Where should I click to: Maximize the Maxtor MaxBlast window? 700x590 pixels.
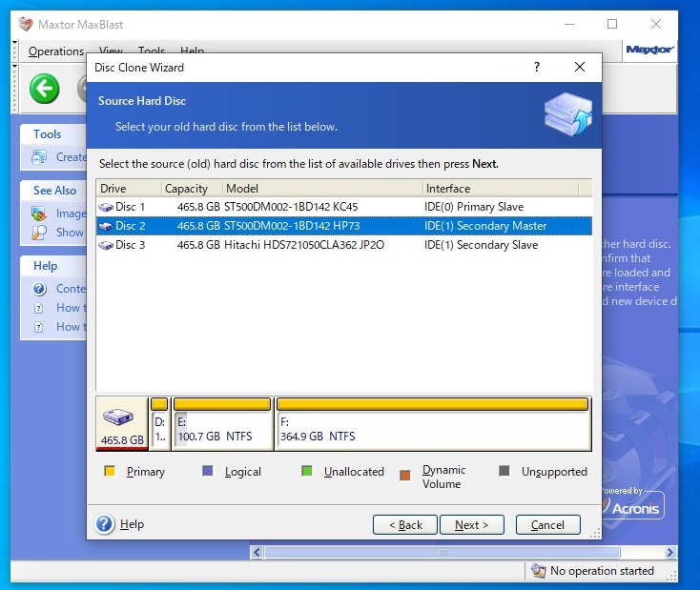612,24
